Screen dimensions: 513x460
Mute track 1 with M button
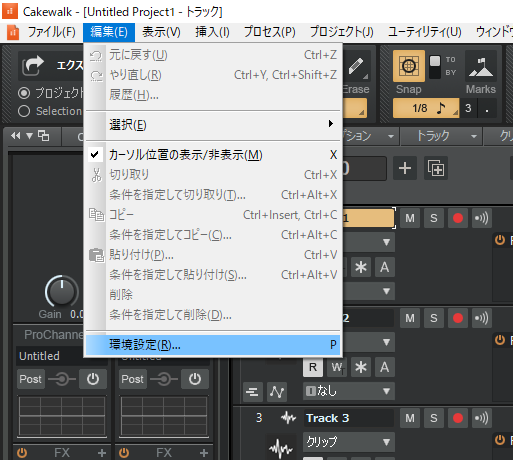point(410,218)
